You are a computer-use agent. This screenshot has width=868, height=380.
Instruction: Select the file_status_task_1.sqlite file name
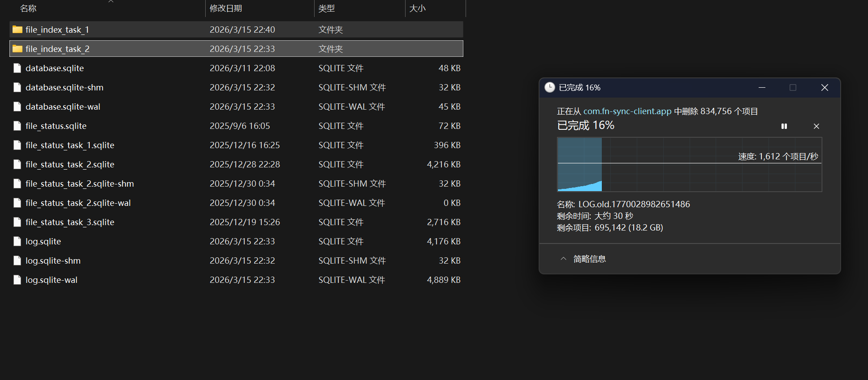click(70, 145)
